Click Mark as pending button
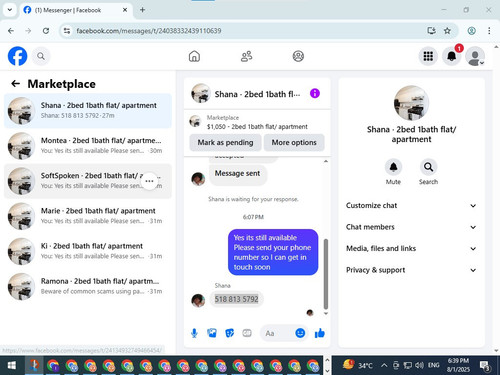 tap(225, 142)
